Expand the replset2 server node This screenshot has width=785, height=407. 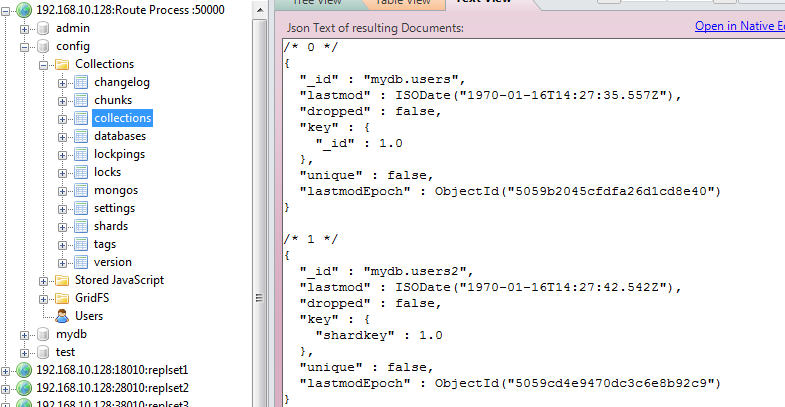[6, 389]
